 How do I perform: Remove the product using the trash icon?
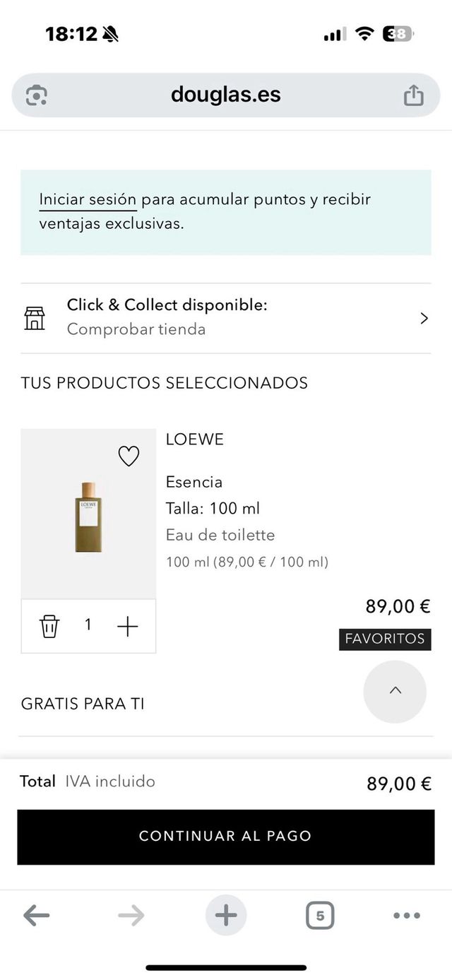[48, 626]
